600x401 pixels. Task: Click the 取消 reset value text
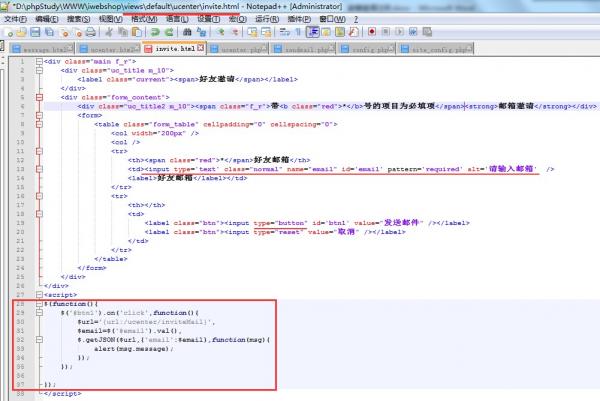pos(346,232)
